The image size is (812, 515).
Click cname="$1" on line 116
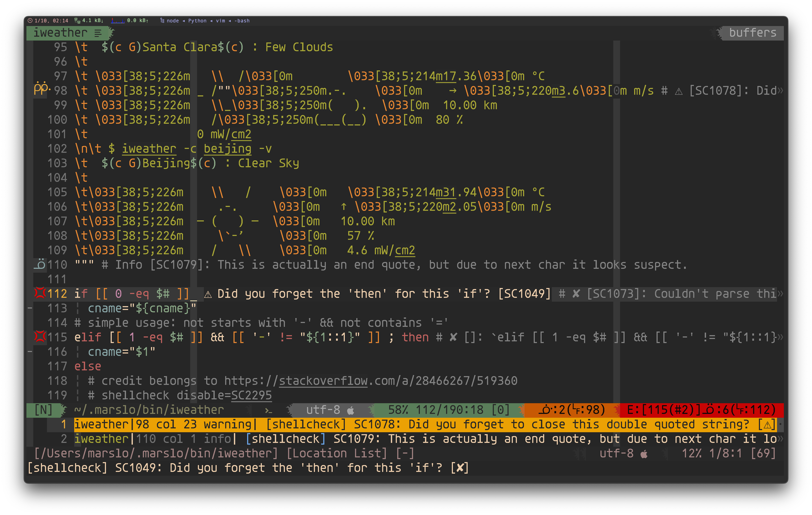tap(122, 352)
